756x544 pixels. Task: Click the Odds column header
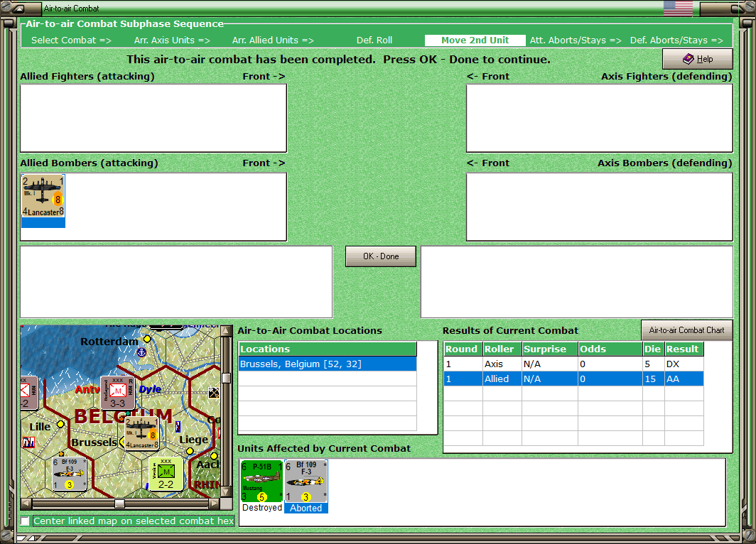(610, 349)
